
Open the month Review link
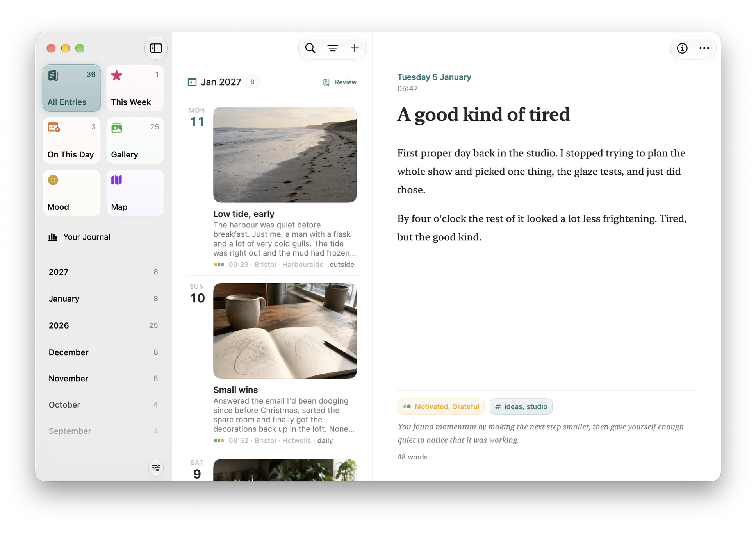tap(340, 82)
